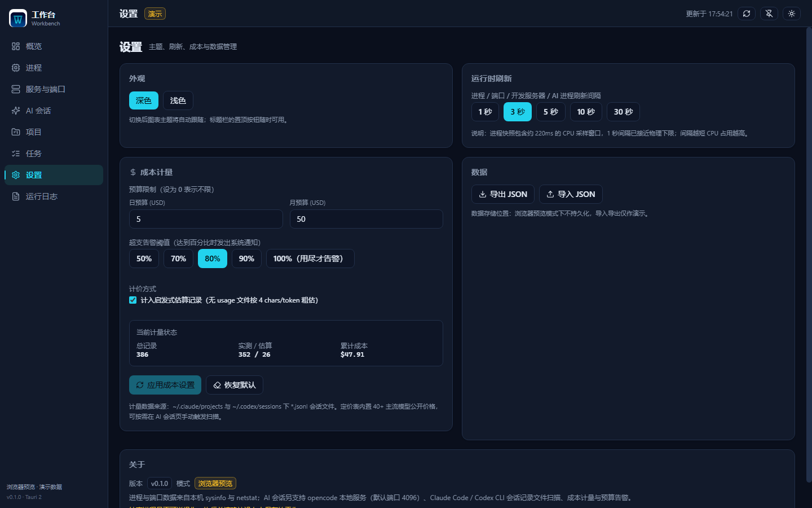Pick the 30 秒 refresh interval

click(623, 112)
